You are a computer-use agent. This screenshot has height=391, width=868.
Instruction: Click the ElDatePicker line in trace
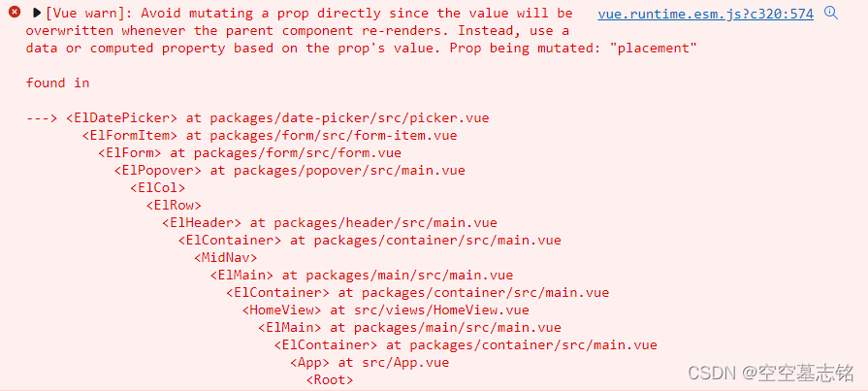257,118
